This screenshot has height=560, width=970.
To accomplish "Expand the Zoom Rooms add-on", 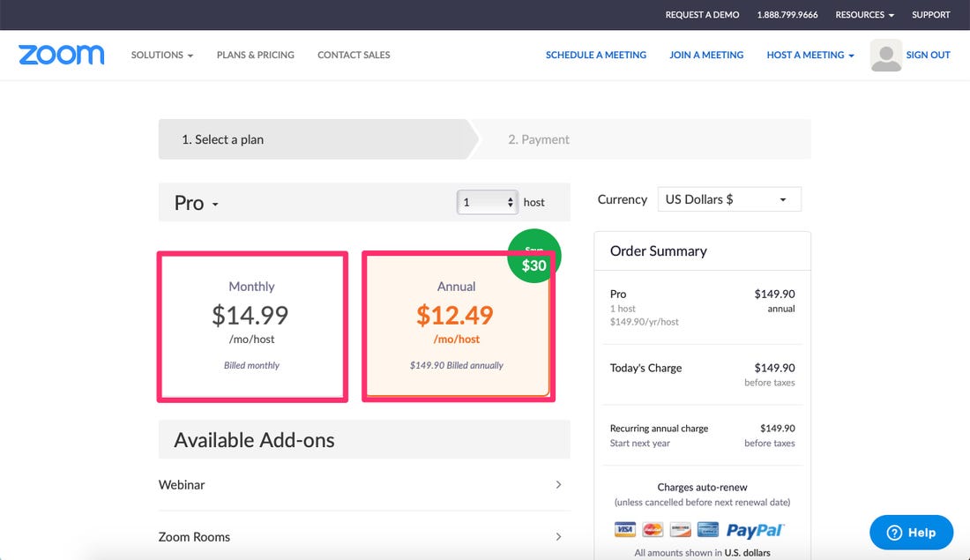I will click(x=364, y=536).
